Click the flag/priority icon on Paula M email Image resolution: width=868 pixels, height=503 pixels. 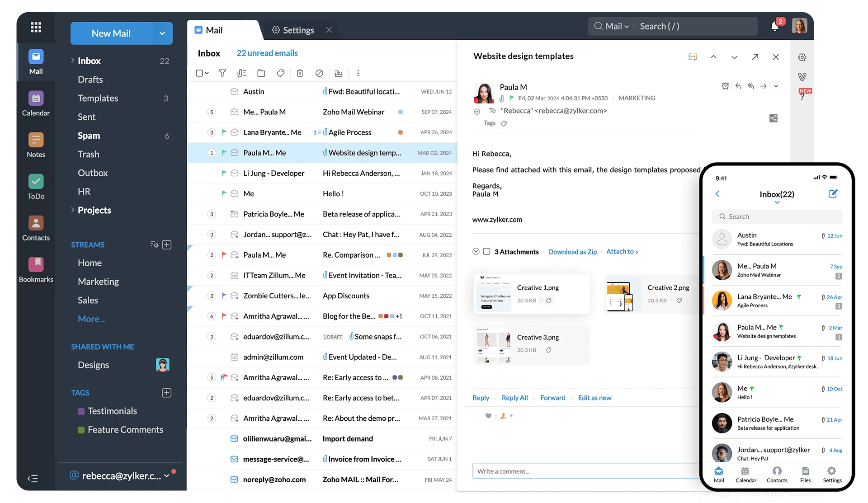(x=224, y=151)
